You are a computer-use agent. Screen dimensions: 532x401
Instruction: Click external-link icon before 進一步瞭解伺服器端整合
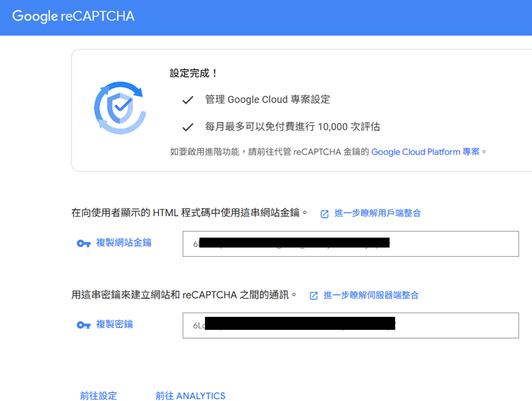pyautogui.click(x=314, y=296)
